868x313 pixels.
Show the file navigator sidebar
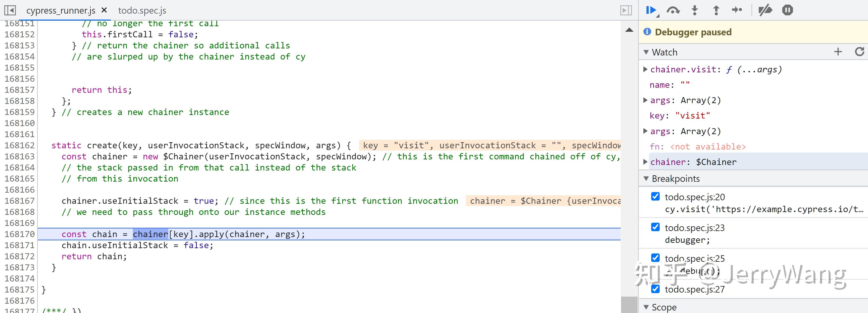tap(10, 10)
